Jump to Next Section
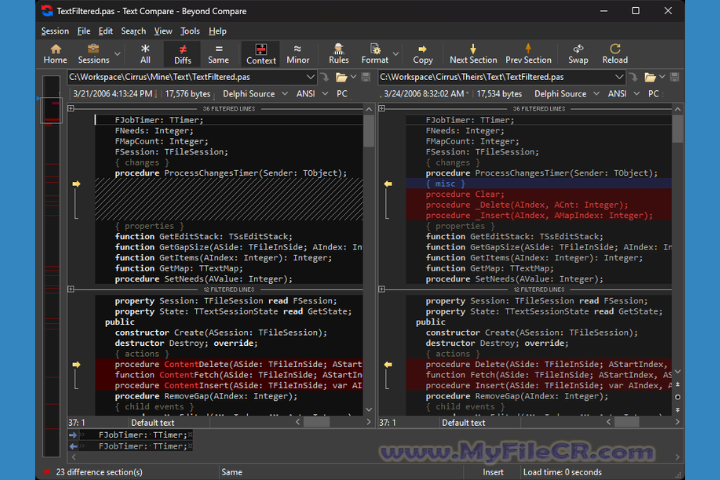The height and width of the screenshot is (480, 720). [x=473, y=54]
